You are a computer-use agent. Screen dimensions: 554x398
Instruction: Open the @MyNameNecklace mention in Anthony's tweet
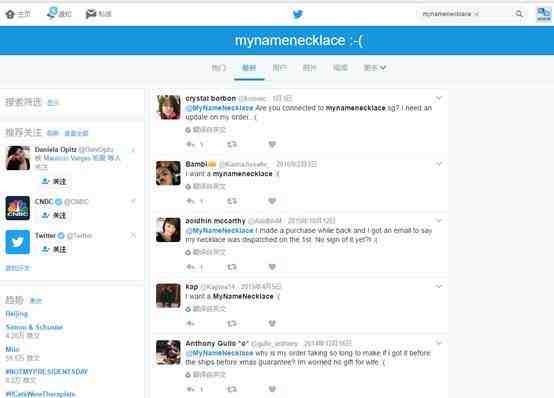(x=219, y=353)
